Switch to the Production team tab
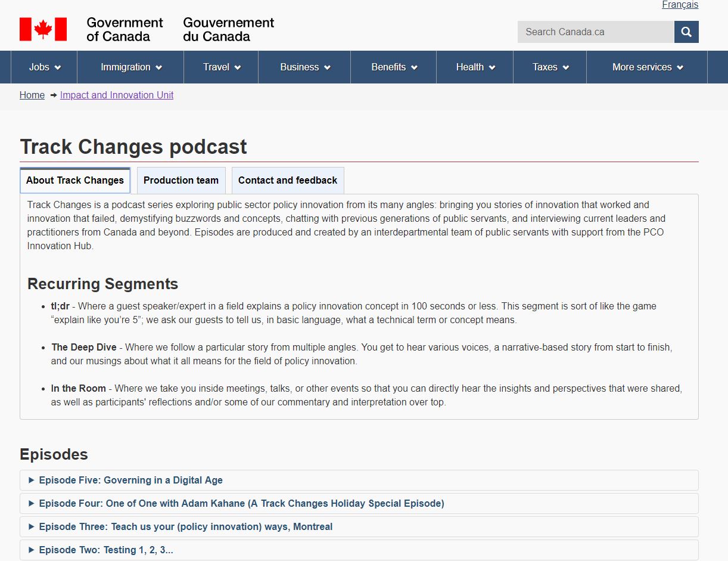 click(x=181, y=181)
